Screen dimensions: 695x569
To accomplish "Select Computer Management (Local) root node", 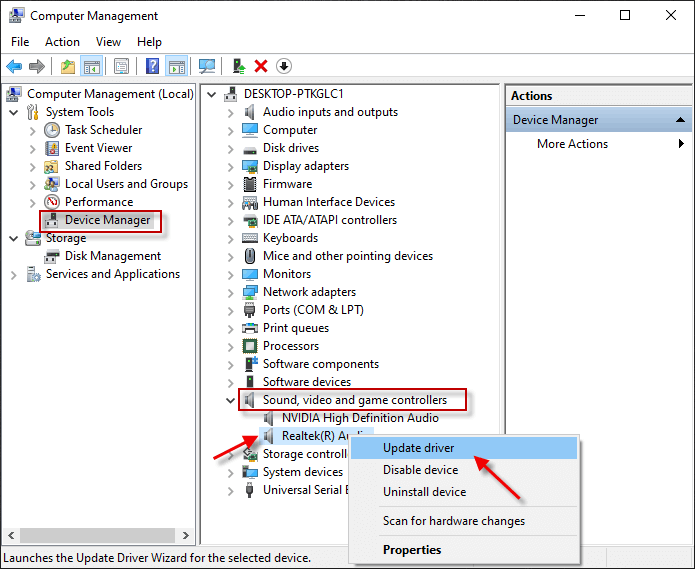I will [x=110, y=94].
